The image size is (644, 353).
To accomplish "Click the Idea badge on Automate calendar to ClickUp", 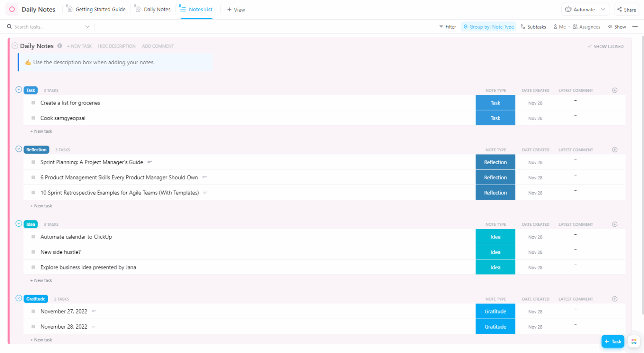I will (495, 236).
